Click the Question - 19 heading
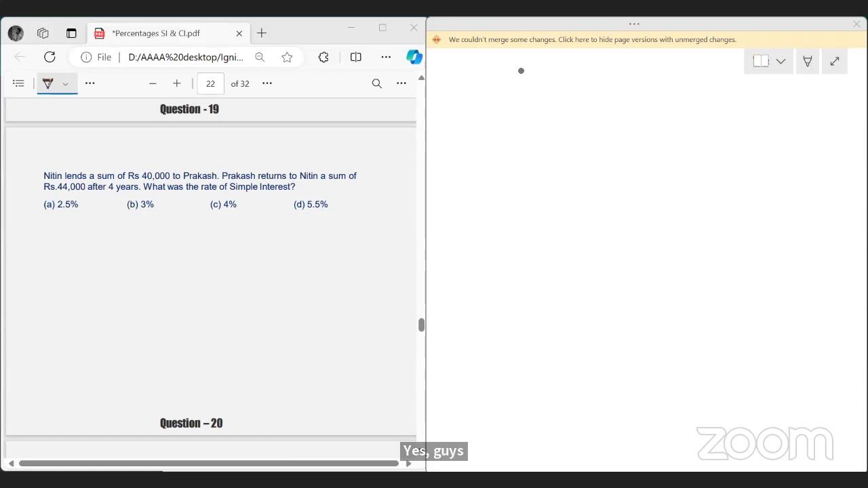The image size is (868, 488). click(x=189, y=109)
